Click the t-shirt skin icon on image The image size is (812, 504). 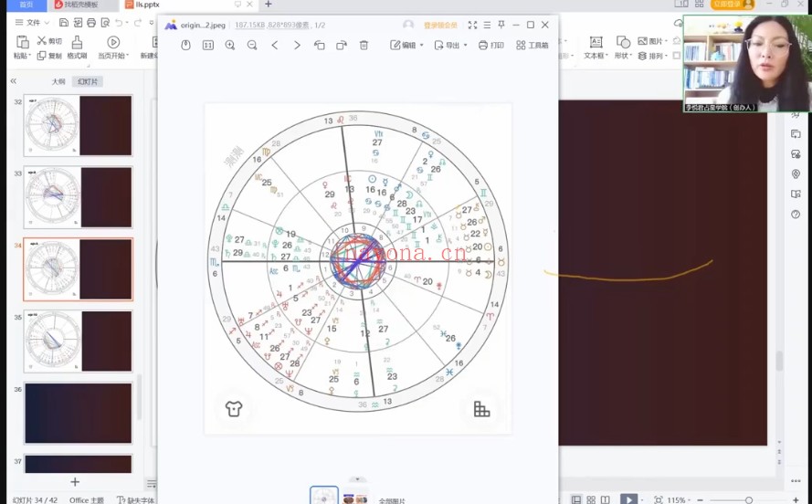(x=234, y=409)
